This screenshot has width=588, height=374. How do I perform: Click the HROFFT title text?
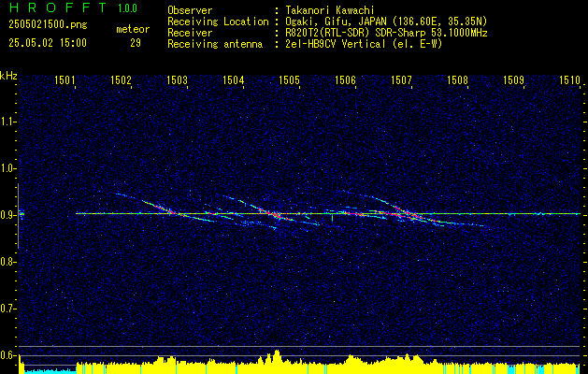[x=58, y=7]
